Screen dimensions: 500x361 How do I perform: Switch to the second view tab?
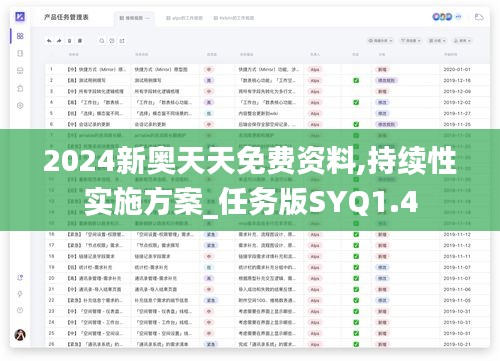pos(184,18)
